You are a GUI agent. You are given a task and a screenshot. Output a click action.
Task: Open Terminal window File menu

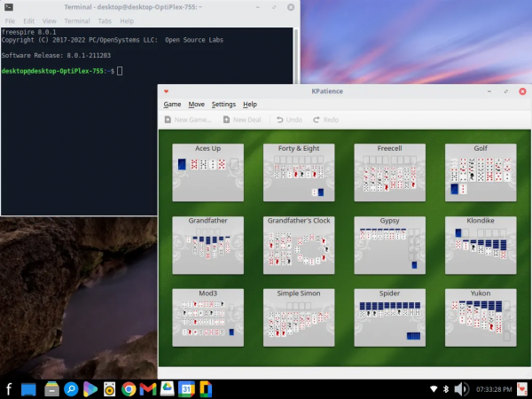10,21
